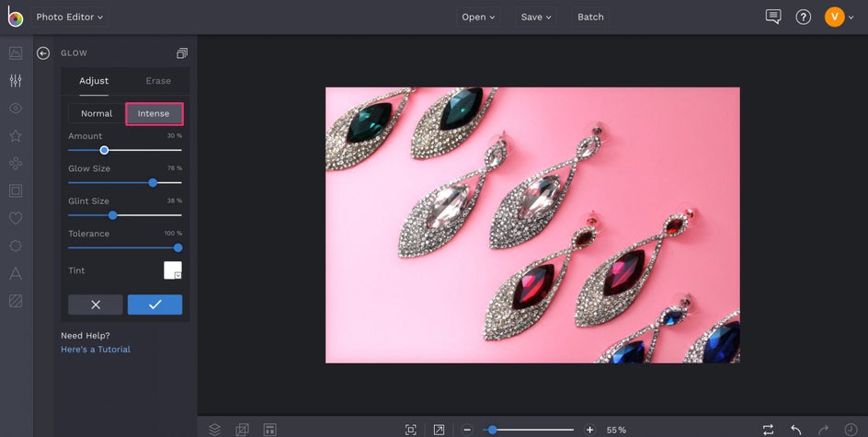Open the feedback chat icon
The width and height of the screenshot is (868, 437).
coord(772,17)
